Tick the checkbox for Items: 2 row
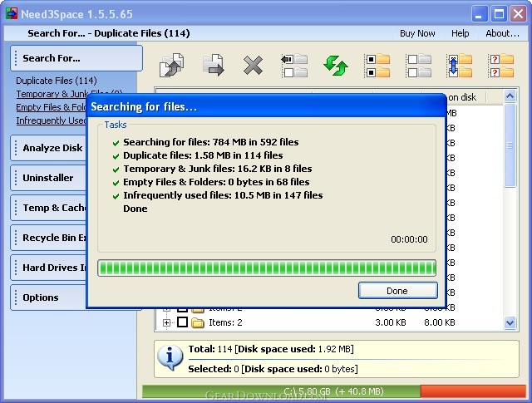The image size is (532, 403). [x=183, y=322]
